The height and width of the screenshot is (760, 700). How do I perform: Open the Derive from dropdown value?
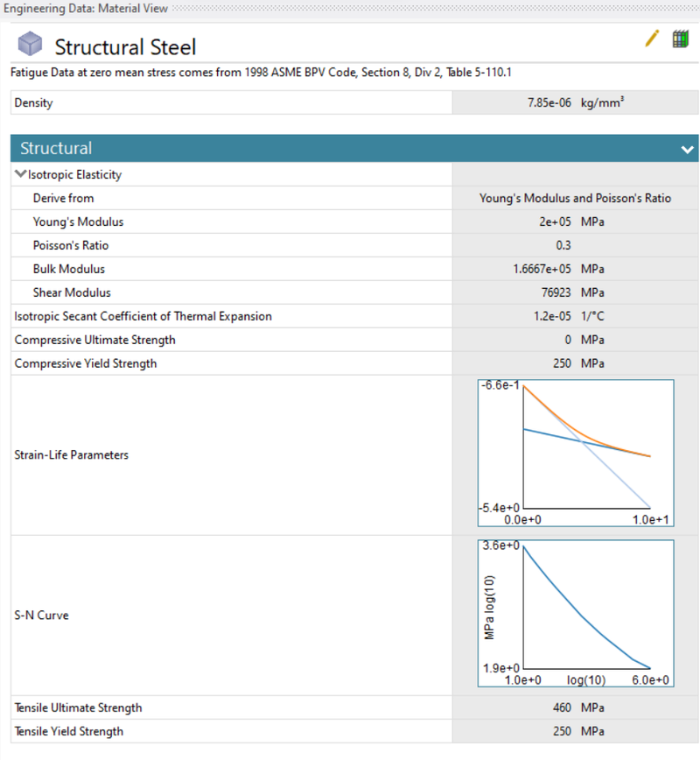(575, 198)
